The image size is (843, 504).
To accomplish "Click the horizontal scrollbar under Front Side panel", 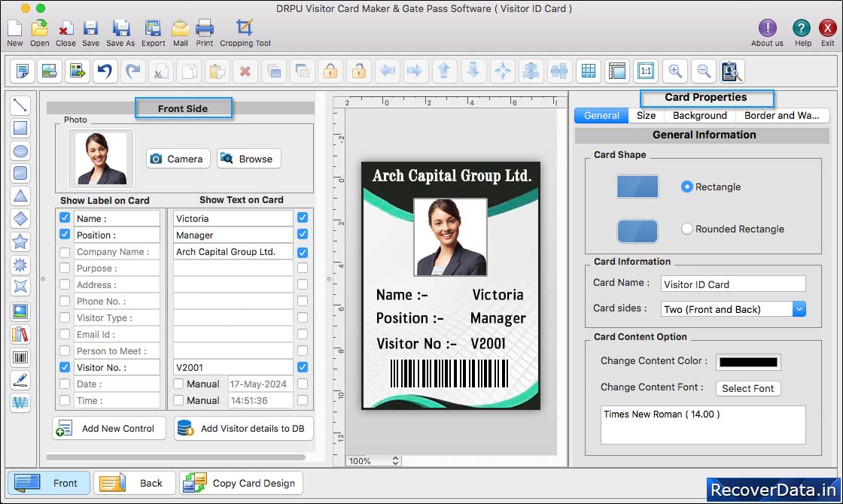I will (176, 457).
